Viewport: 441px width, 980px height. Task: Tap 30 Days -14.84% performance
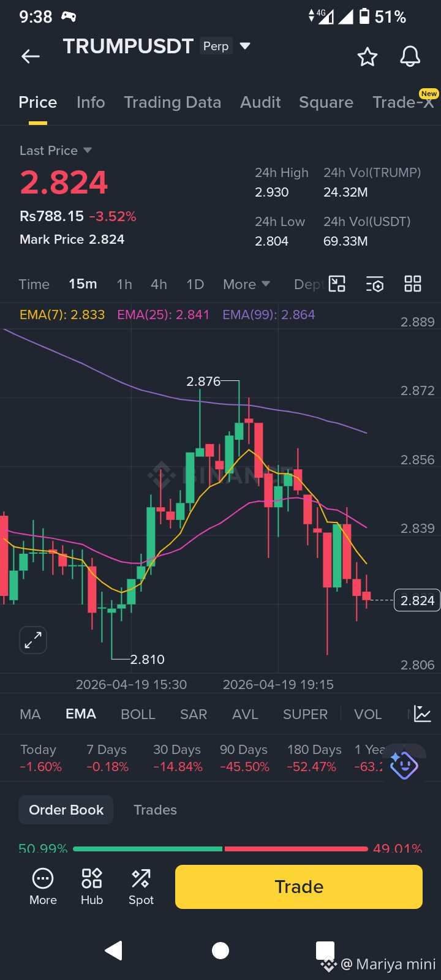coord(178,758)
